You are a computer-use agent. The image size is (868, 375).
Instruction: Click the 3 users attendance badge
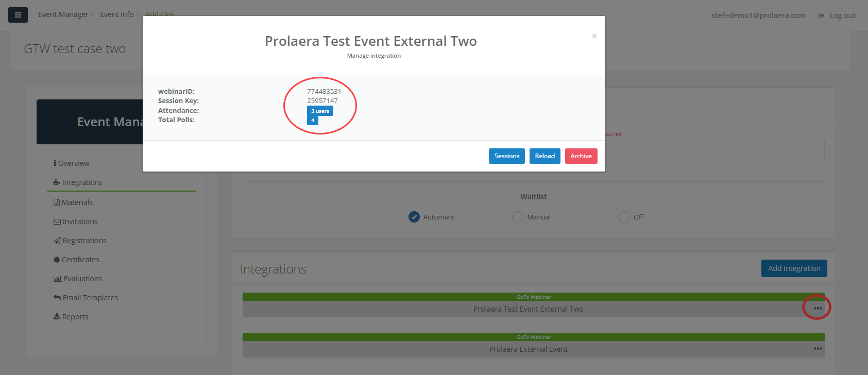[320, 111]
